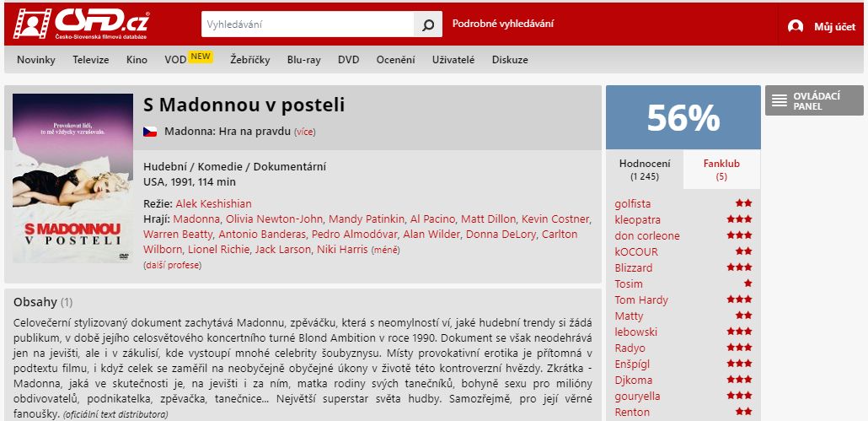Expand more titles via (více)

tap(304, 132)
